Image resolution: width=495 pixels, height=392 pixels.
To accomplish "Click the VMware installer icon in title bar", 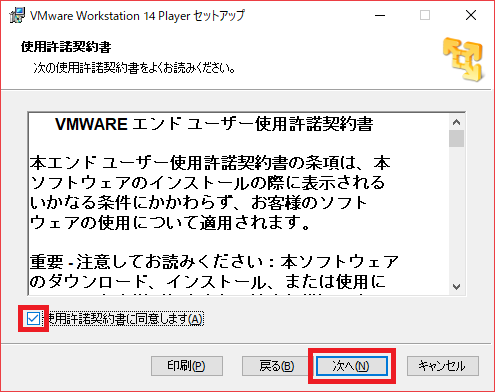I will (x=17, y=15).
